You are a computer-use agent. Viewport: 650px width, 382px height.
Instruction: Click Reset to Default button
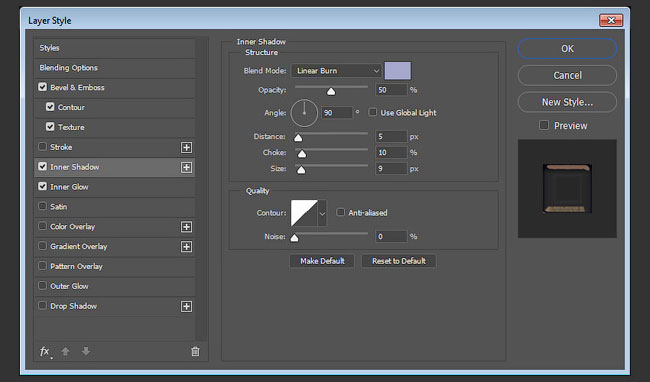coord(399,261)
